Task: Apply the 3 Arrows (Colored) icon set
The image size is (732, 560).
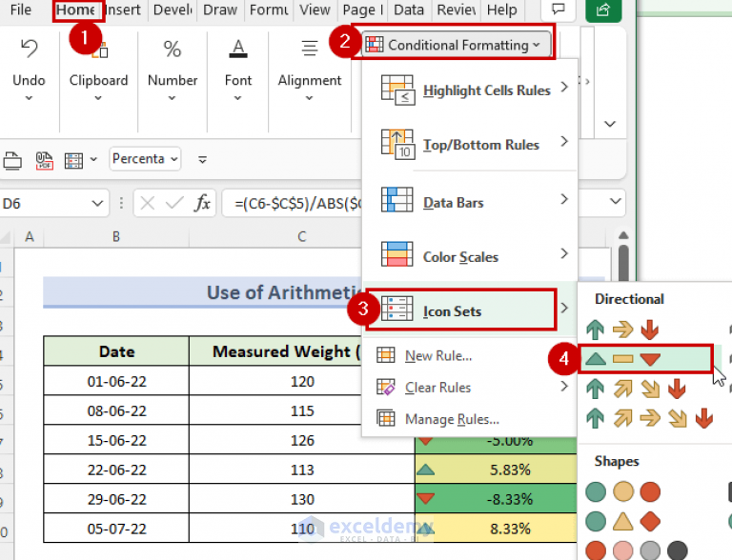Action: (621, 330)
